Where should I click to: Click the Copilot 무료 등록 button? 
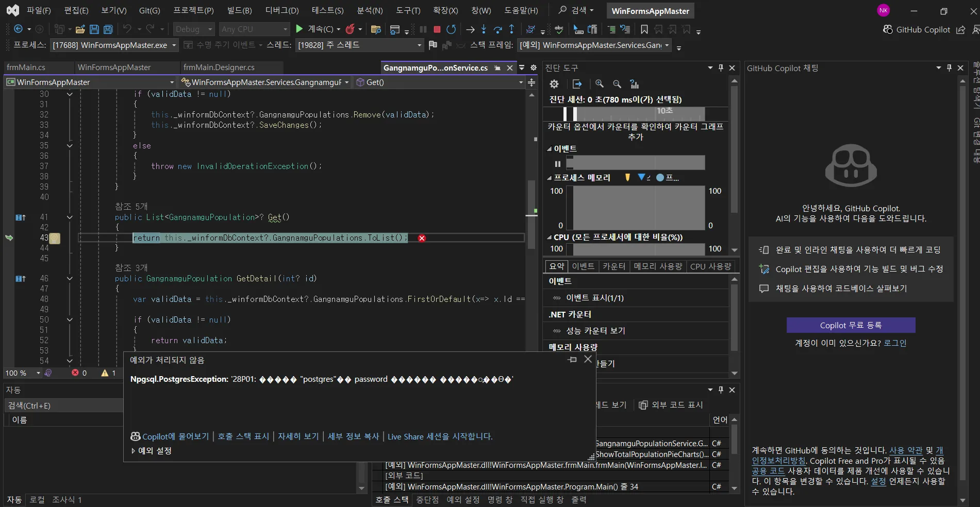[851, 325]
